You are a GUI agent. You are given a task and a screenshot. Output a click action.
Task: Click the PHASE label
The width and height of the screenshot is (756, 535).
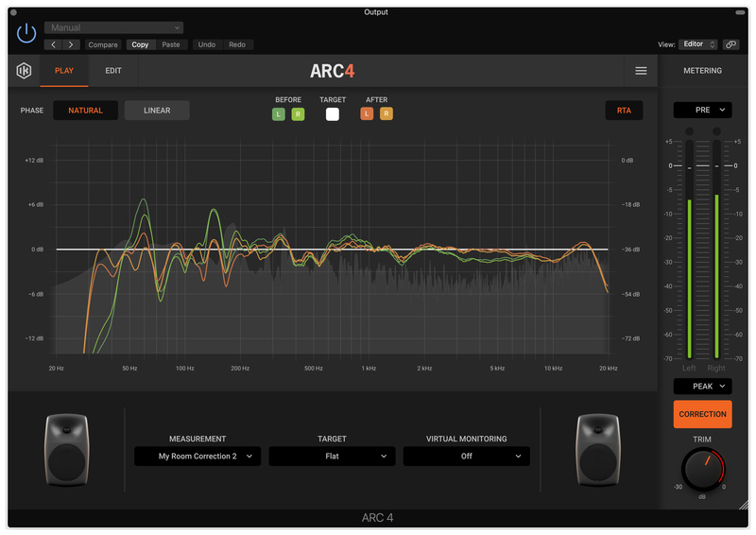pyautogui.click(x=32, y=111)
